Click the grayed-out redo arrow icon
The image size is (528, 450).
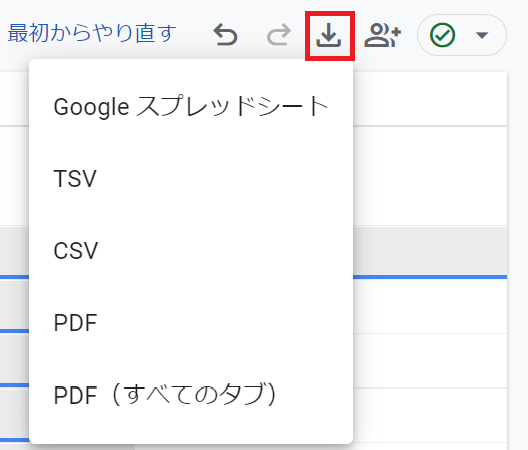pyautogui.click(x=278, y=34)
